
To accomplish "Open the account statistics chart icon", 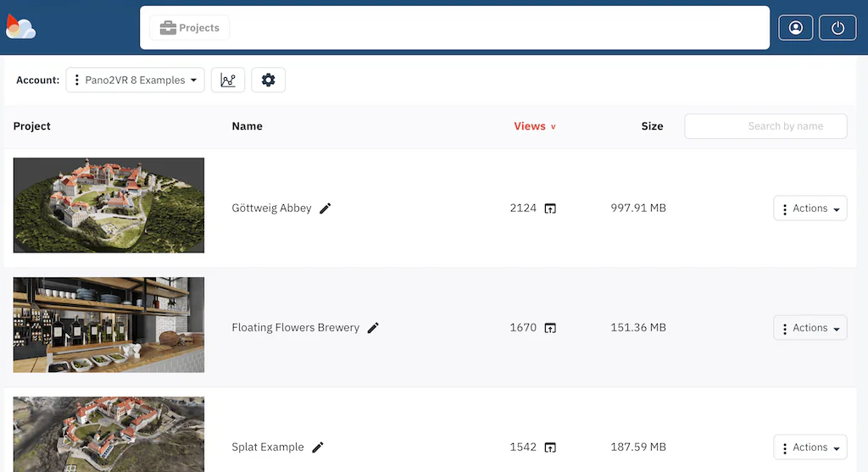I will pyautogui.click(x=228, y=81).
